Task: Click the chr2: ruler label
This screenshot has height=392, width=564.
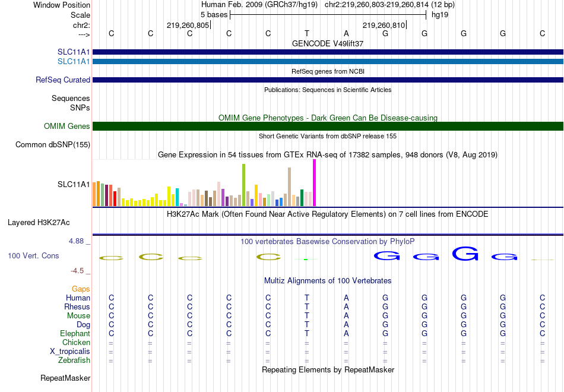Action: point(81,25)
